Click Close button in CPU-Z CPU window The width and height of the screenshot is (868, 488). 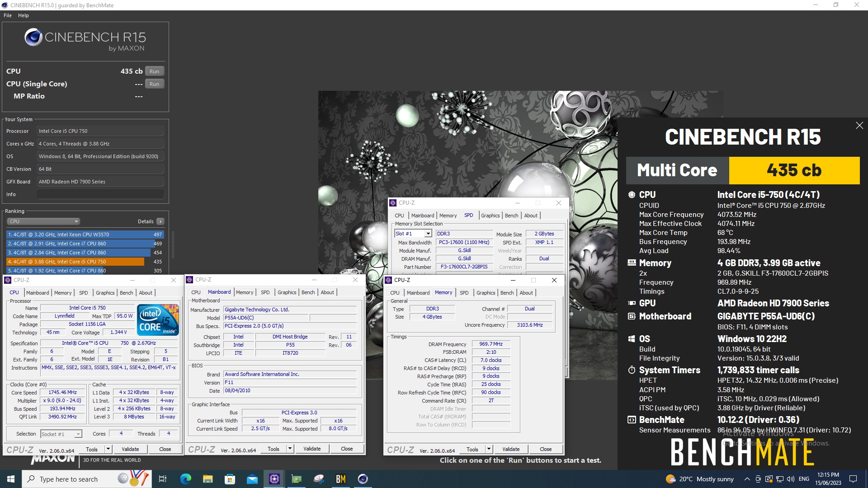(165, 449)
